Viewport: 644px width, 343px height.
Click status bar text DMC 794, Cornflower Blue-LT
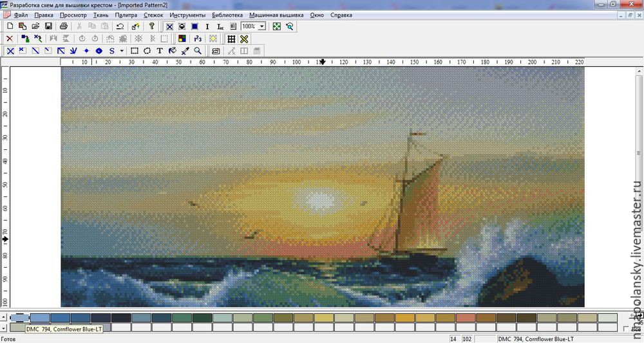point(536,339)
